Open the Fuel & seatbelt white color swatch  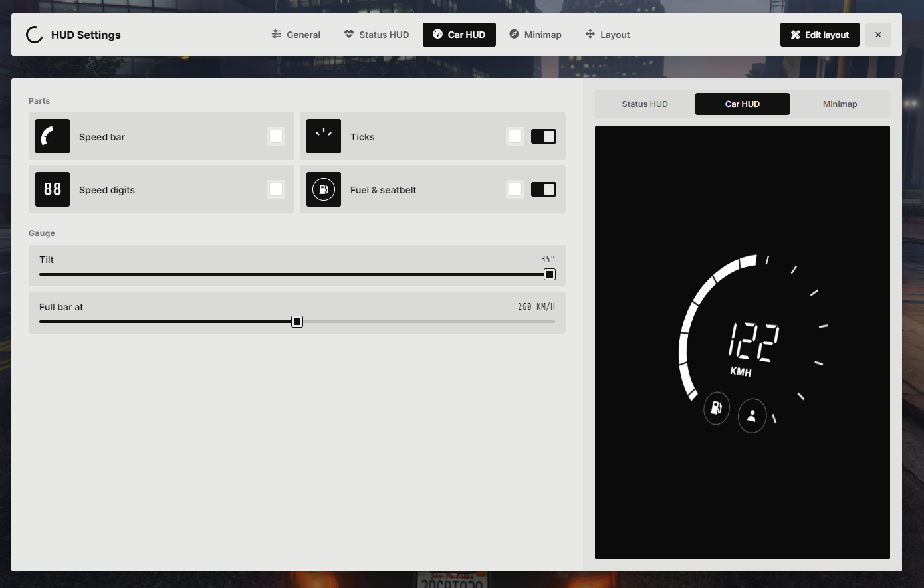[x=515, y=189]
